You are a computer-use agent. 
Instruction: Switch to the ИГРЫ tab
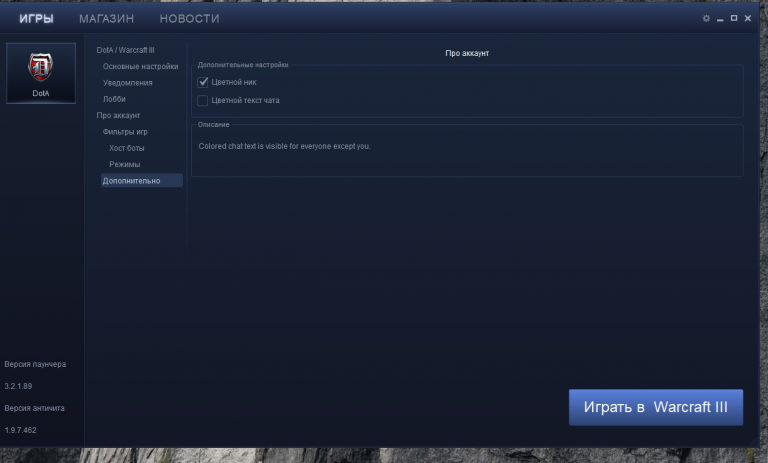36,19
